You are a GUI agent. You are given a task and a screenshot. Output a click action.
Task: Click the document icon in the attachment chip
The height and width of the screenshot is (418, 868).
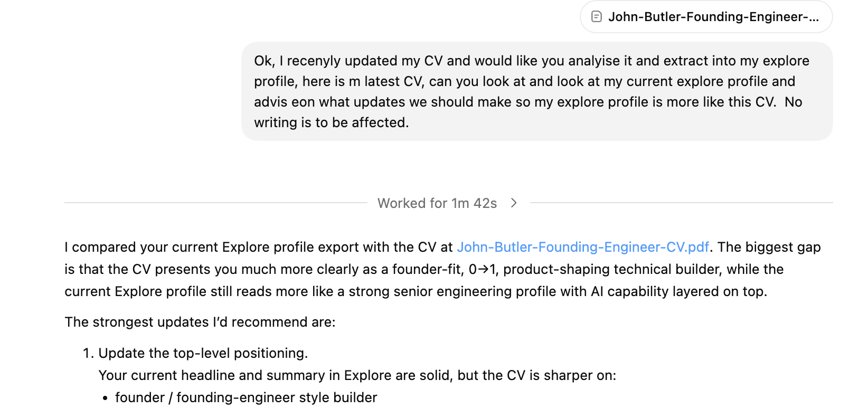click(x=597, y=17)
